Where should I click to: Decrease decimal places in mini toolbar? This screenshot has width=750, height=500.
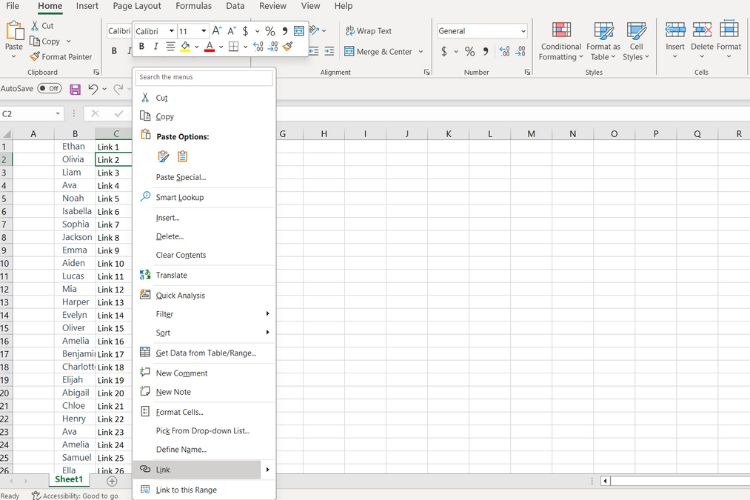tap(273, 46)
